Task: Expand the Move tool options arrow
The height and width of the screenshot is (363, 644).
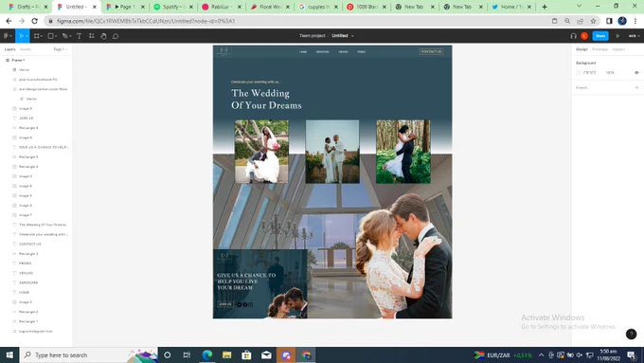Action: [27, 36]
